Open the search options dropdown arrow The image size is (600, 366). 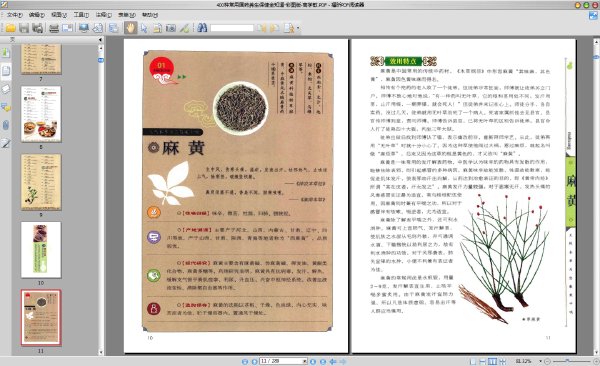[x=298, y=28]
